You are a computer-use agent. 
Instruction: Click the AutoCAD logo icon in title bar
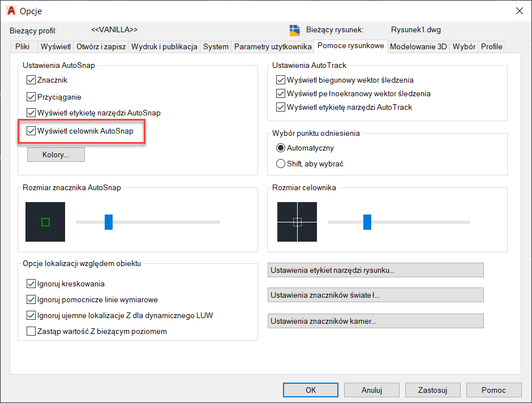[11, 11]
